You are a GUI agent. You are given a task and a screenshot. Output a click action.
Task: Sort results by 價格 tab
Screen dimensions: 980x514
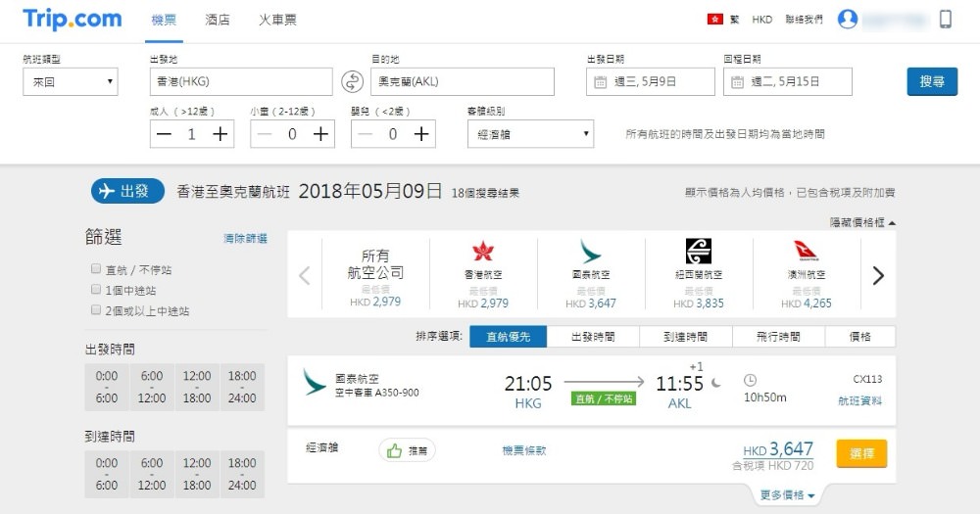tap(859, 337)
